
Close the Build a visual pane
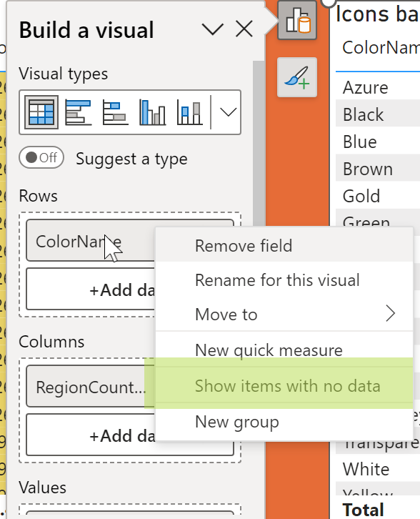point(244,29)
